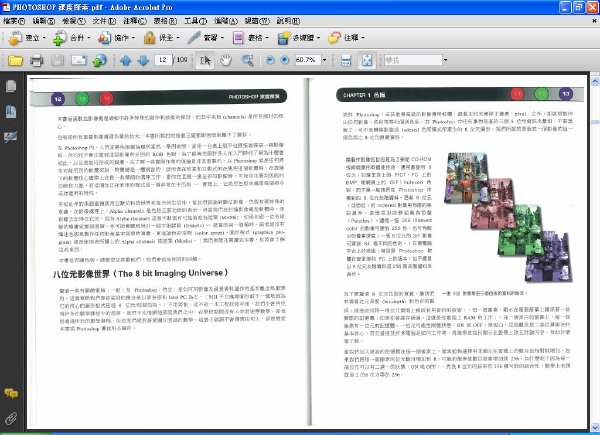Click the red-tinted image tile on page 13

[493, 204]
